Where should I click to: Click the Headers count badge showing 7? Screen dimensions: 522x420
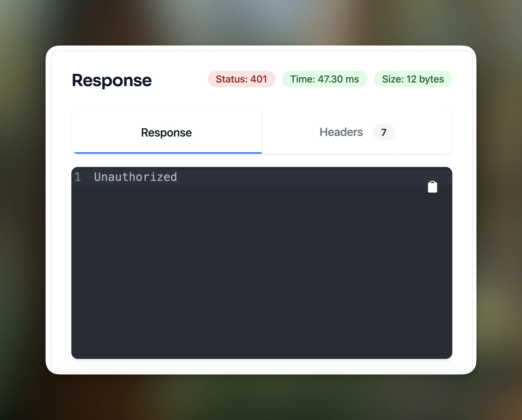384,132
